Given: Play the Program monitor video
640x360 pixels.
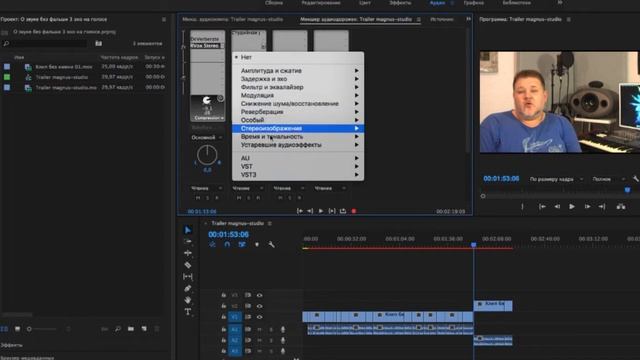Looking at the screenshot, I should [572, 207].
